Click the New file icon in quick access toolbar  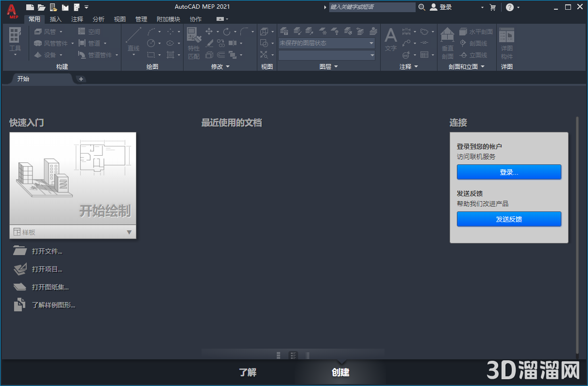click(30, 7)
